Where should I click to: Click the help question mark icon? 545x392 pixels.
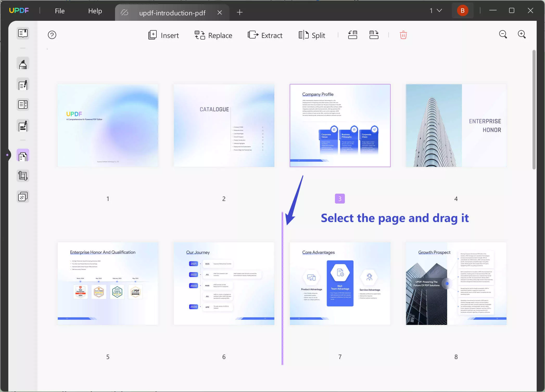pyautogui.click(x=52, y=35)
